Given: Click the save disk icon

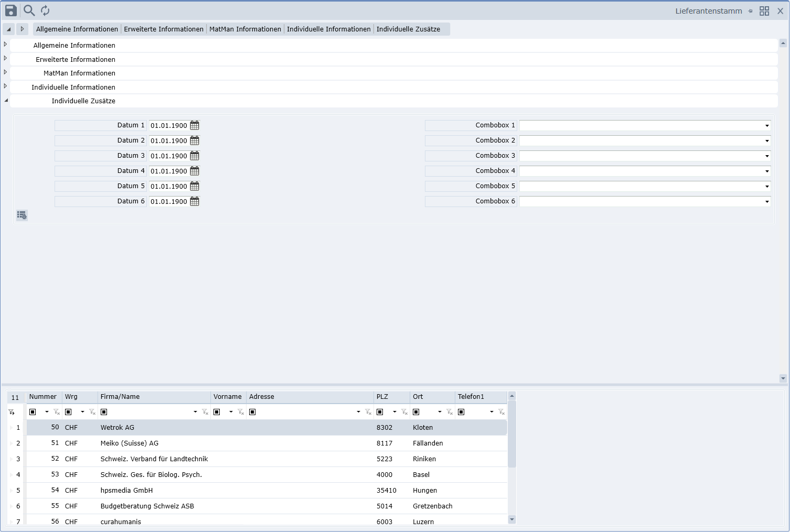Looking at the screenshot, I should (11, 10).
